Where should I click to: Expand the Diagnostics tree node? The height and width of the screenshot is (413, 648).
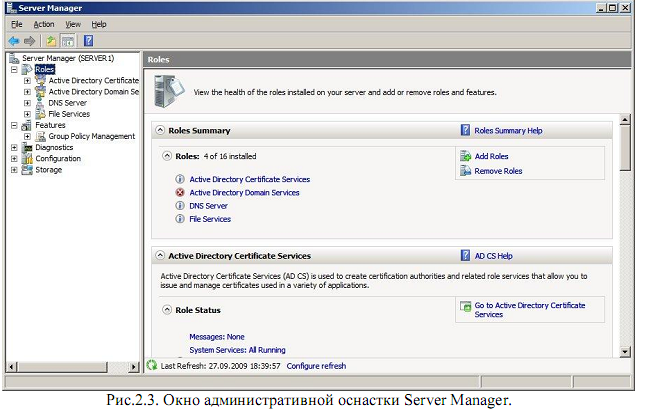coord(14,148)
